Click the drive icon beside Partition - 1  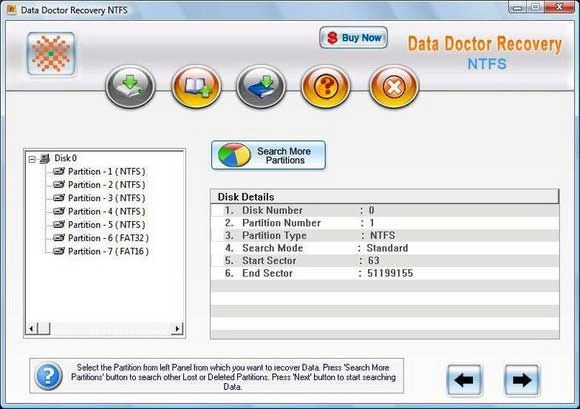(59, 171)
